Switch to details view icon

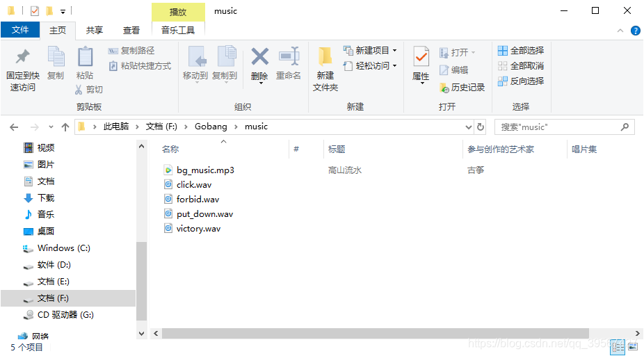click(x=618, y=348)
